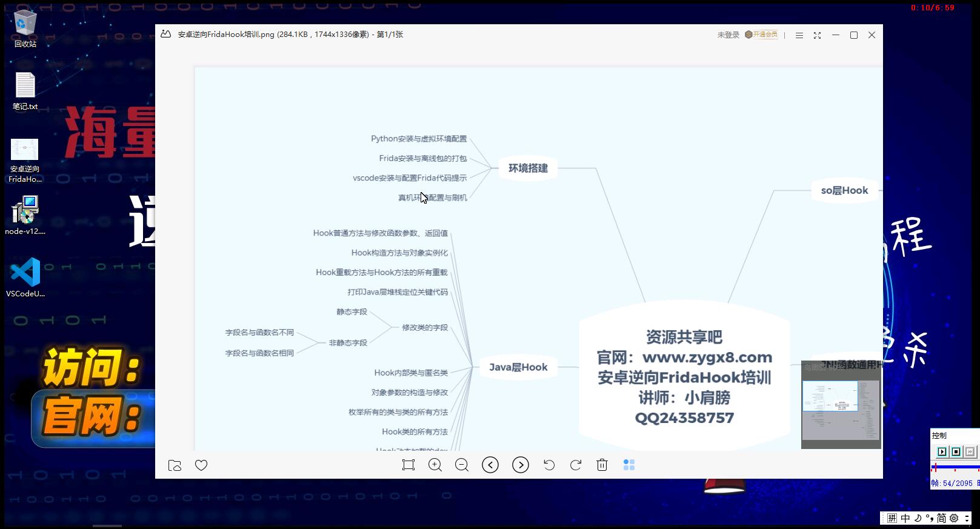
Task: Open the file folder icon in viewer toolbar
Action: click(x=175, y=465)
